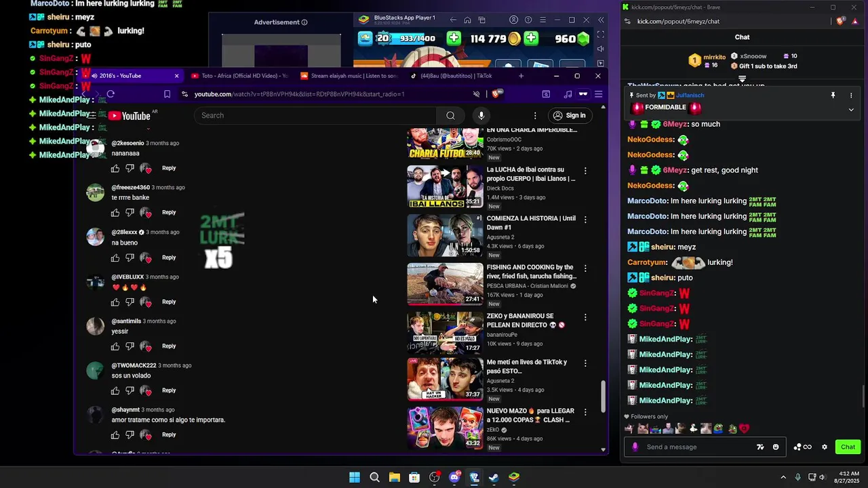Toggle the site settings icon in address bar
868x488 pixels.
(x=184, y=94)
